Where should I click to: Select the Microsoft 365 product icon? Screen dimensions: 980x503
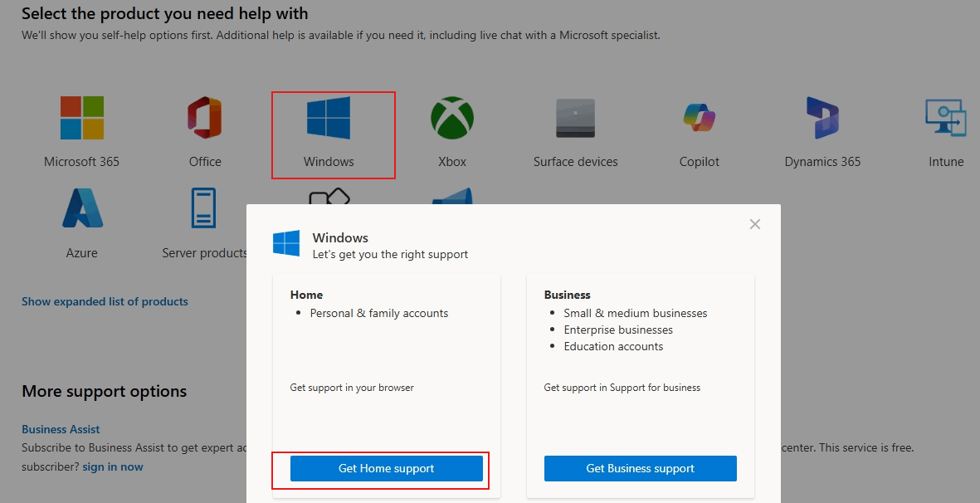tap(80, 117)
